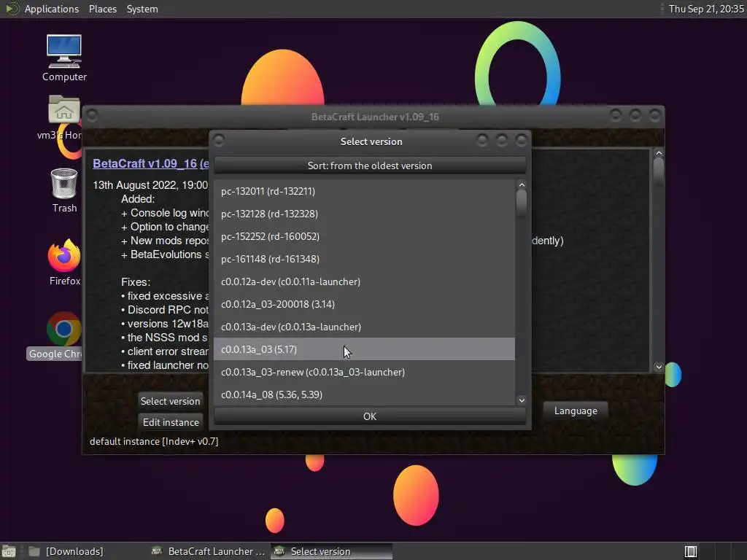Click the clock showing Thu Sep 21, 20:35
The height and width of the screenshot is (560, 747).
click(x=706, y=9)
